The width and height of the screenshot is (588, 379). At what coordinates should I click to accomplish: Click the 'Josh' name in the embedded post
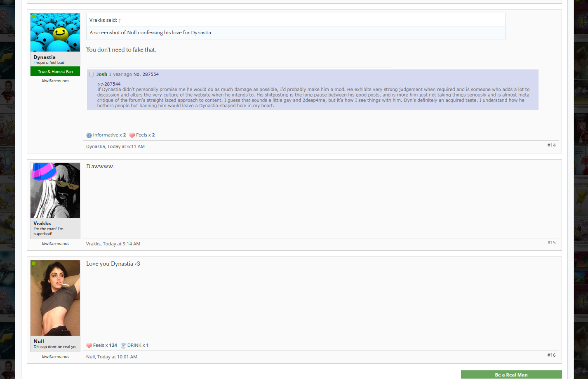click(x=102, y=74)
